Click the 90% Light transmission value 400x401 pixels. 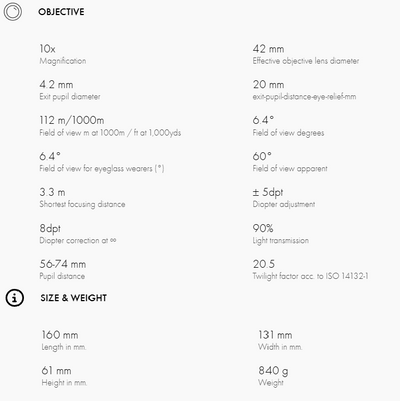(263, 228)
